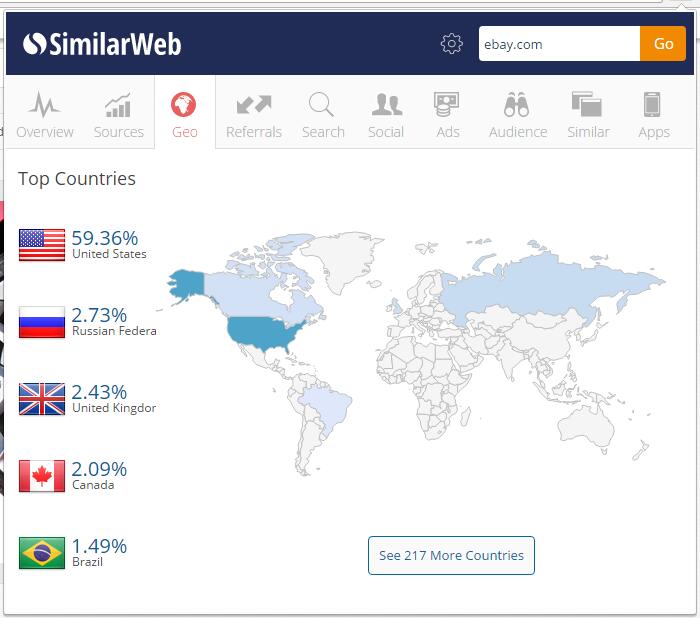This screenshot has height=618, width=700.
Task: Click the United Kingdom flag
Action: [42, 399]
